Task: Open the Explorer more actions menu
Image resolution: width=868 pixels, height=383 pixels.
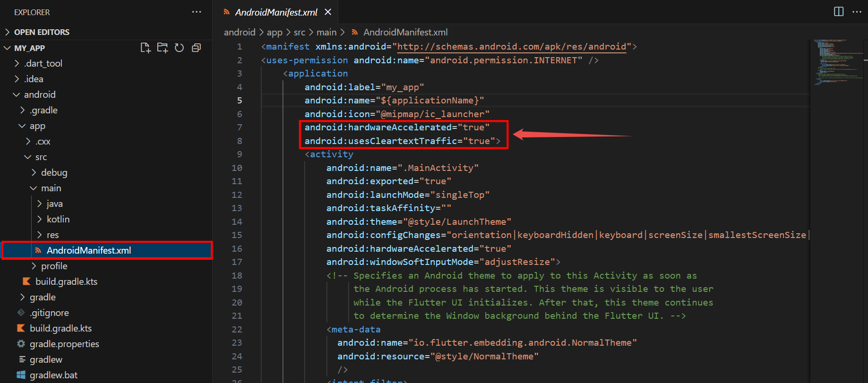Action: click(x=197, y=12)
